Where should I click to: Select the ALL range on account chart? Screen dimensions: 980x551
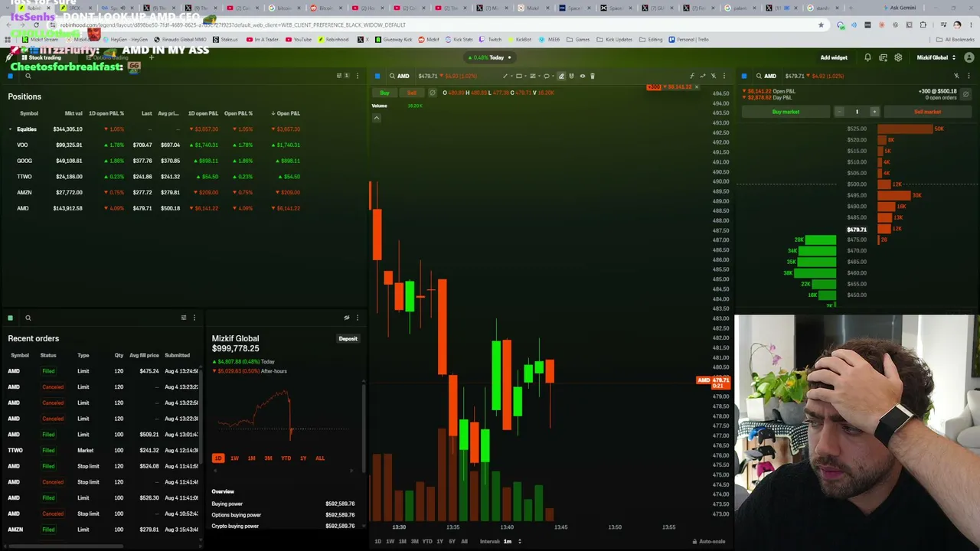(320, 458)
